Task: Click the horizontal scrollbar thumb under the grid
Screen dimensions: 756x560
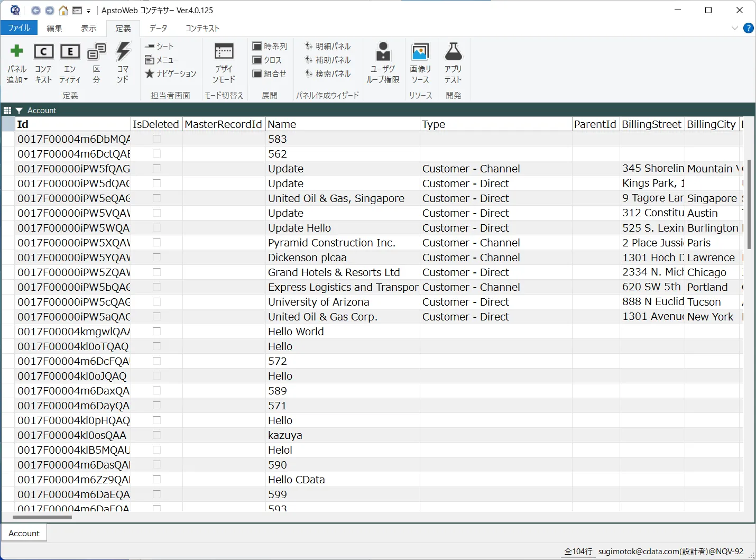Action: 42,517
